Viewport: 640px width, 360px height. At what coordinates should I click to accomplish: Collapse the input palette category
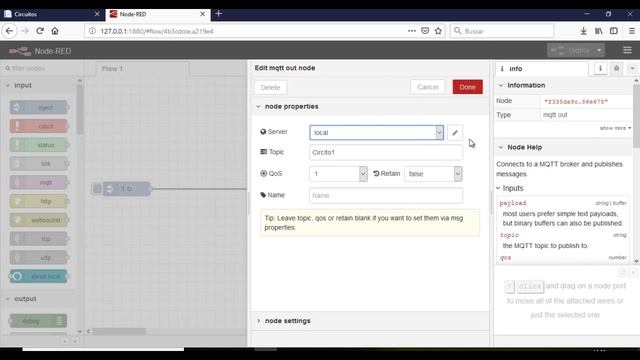(8, 85)
